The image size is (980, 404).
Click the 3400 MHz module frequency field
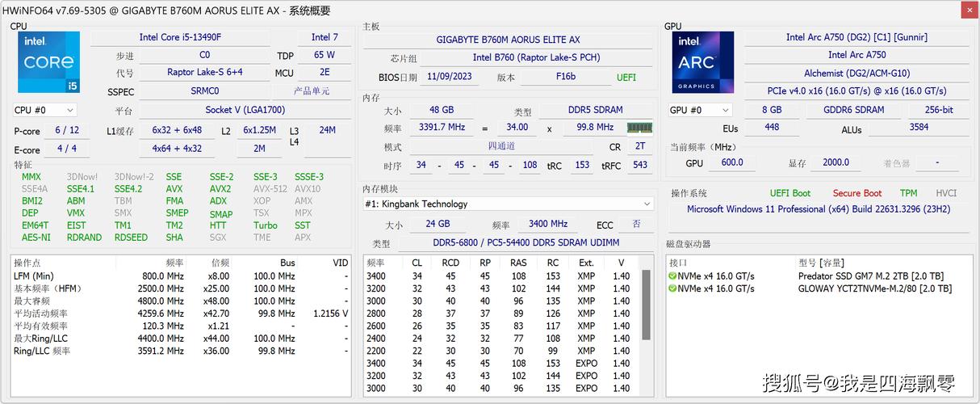pos(547,225)
